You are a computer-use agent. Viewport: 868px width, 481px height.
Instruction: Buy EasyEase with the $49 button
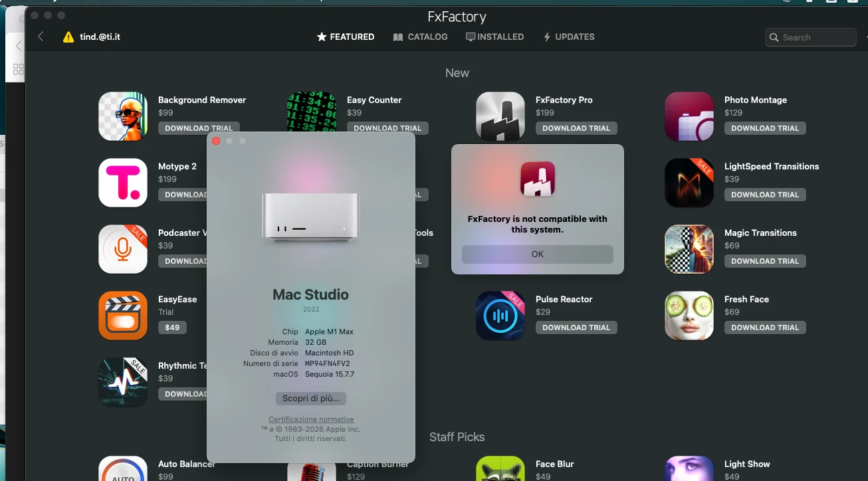pyautogui.click(x=173, y=328)
